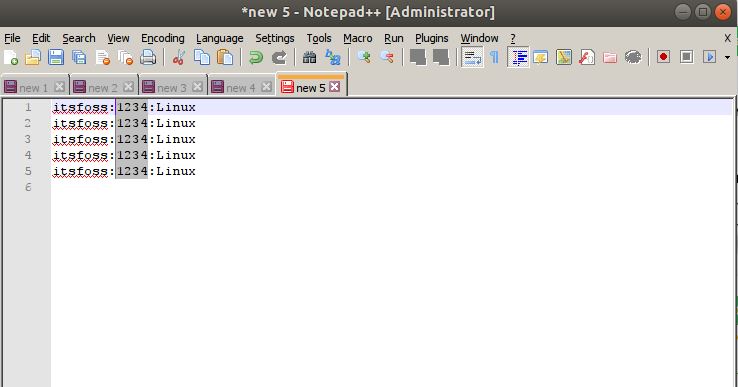Click the New file toolbar icon
The width and height of the screenshot is (738, 387).
coord(11,57)
